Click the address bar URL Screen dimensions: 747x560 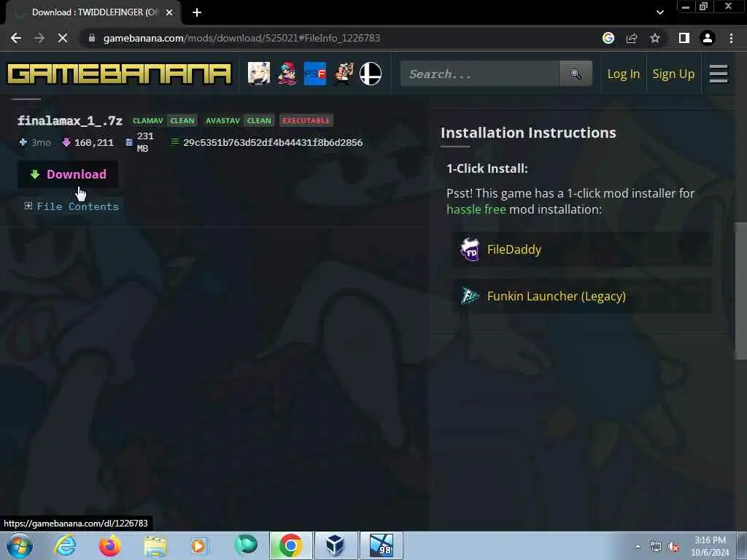click(x=241, y=38)
